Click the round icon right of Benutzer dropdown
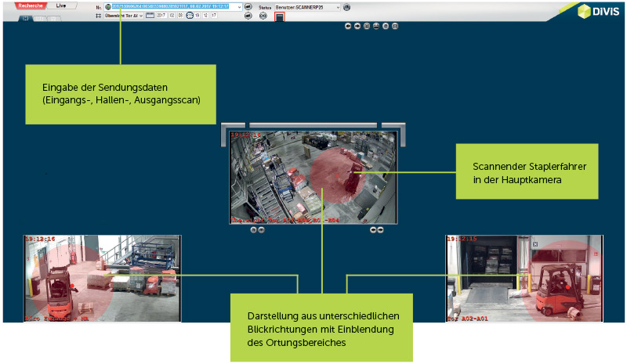 (347, 7)
